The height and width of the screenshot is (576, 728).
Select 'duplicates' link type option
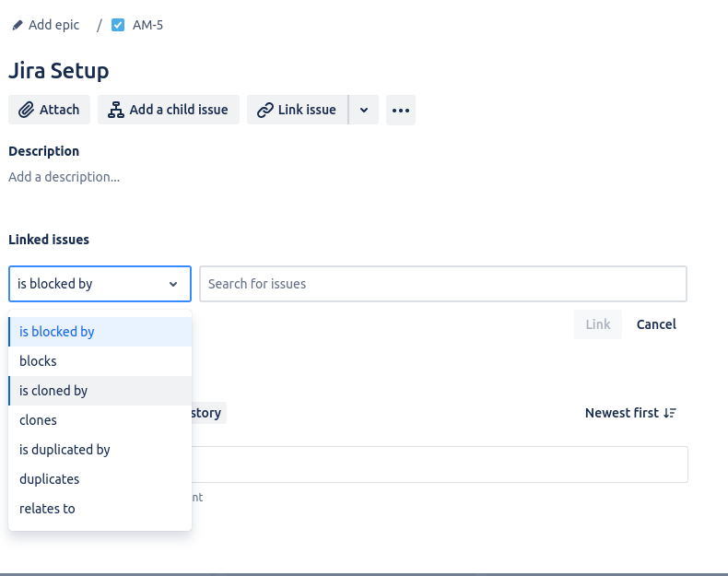coord(100,479)
